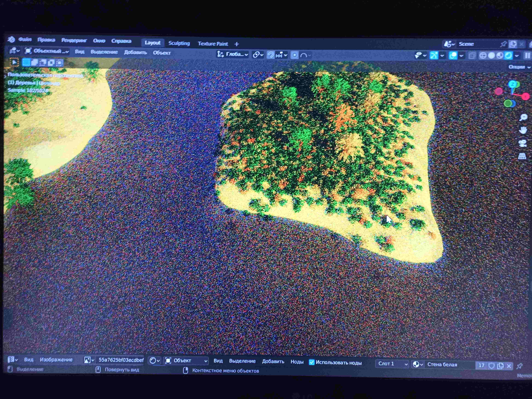Click the hand pan view icon
Image resolution: width=532 pixels, height=399 pixels.
[x=523, y=130]
